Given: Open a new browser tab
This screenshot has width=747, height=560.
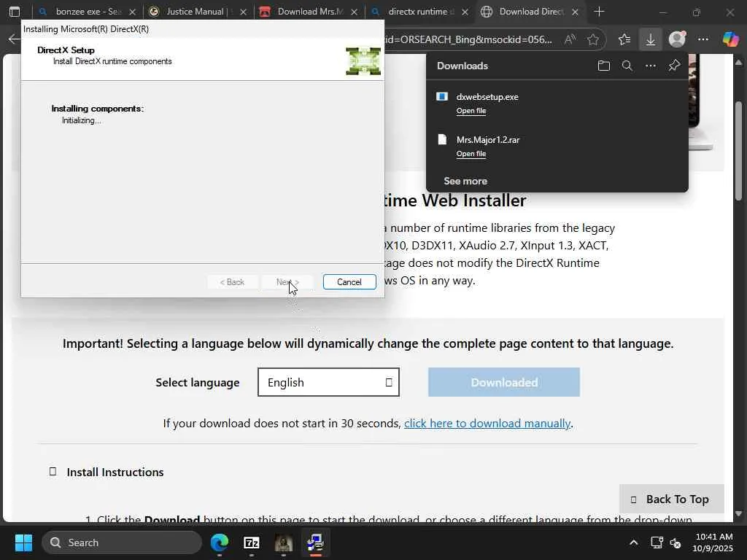Looking at the screenshot, I should pyautogui.click(x=600, y=12).
